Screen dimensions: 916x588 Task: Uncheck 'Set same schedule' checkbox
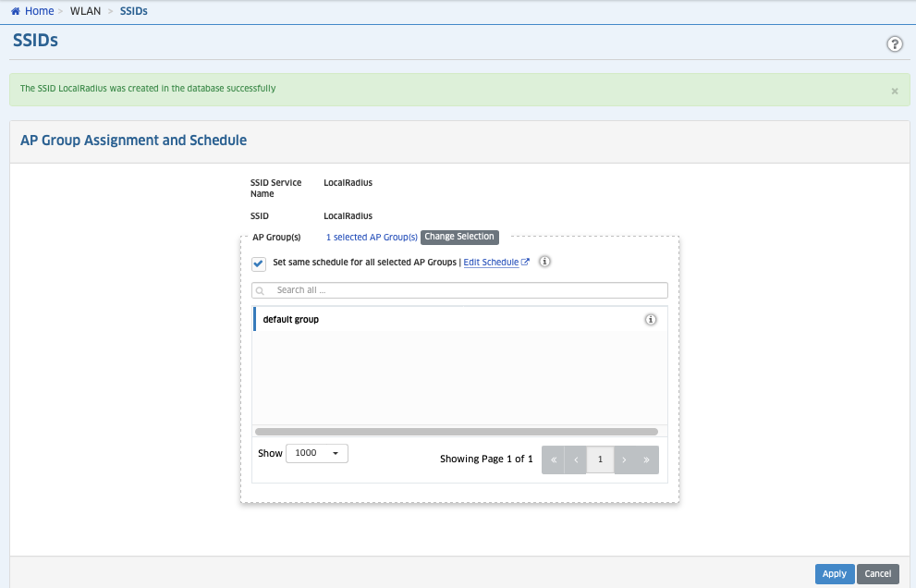(259, 263)
